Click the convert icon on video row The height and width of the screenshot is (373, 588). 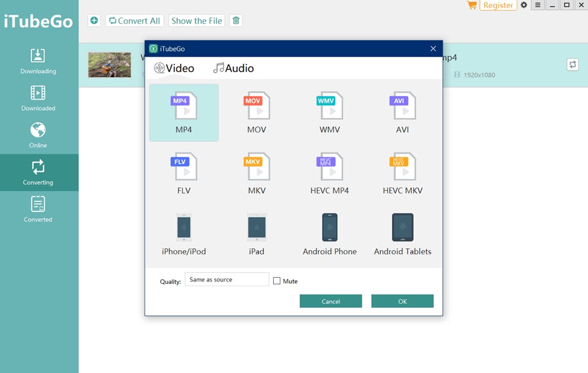pyautogui.click(x=573, y=64)
